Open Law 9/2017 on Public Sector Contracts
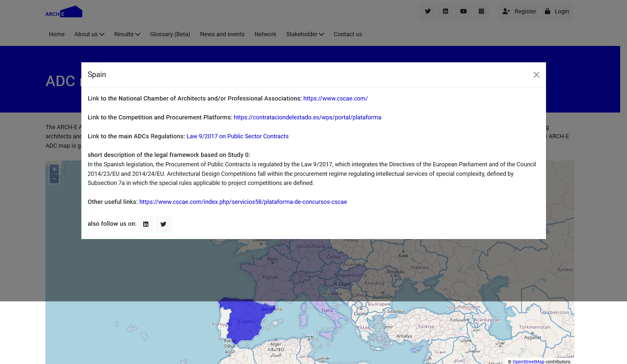Image resolution: width=627 pixels, height=364 pixels. click(237, 136)
